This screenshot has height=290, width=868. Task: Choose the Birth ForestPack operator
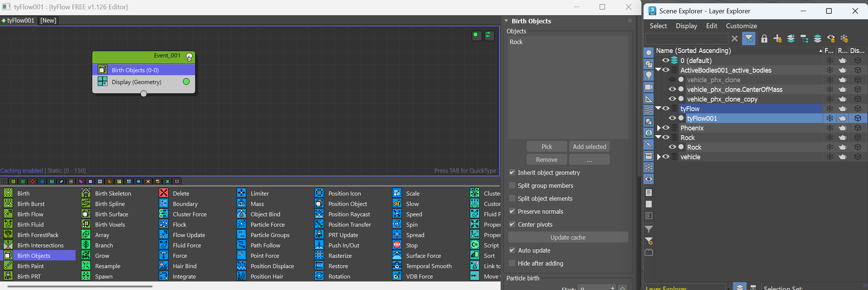pyautogui.click(x=38, y=235)
